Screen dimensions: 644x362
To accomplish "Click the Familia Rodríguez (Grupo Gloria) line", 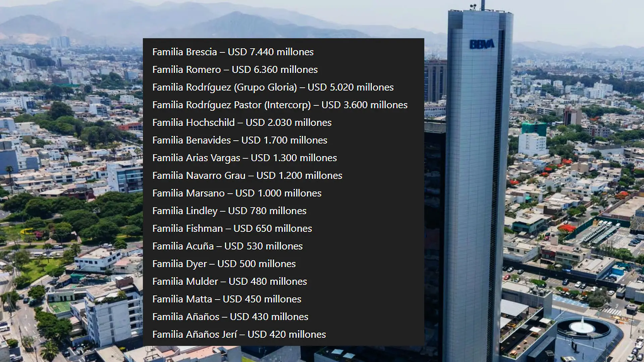I will click(x=273, y=87).
